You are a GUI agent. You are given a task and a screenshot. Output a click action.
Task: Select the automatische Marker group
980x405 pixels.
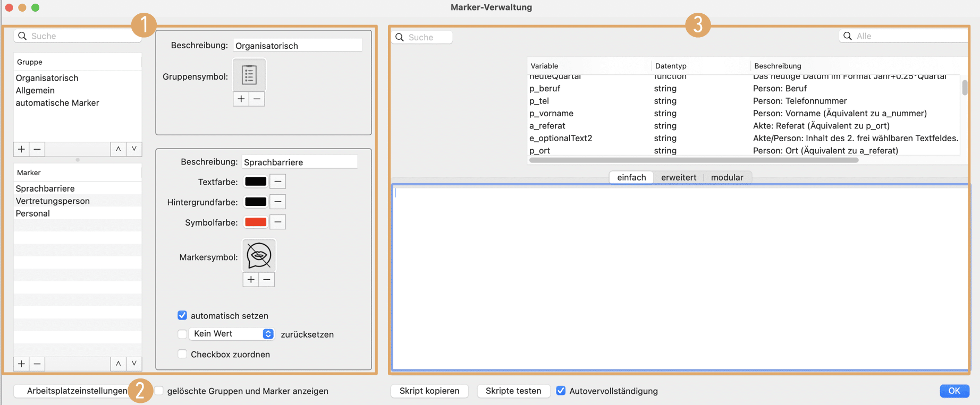coord(78,103)
